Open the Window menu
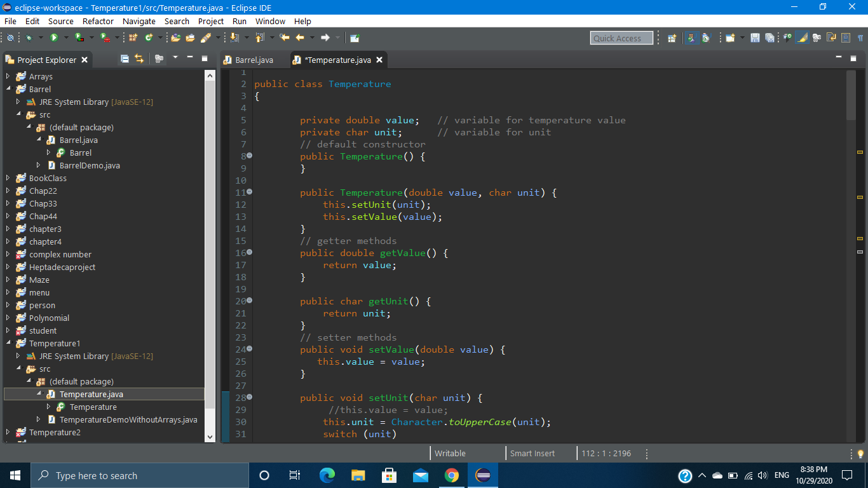Screen dimensions: 868x488 point(270,21)
